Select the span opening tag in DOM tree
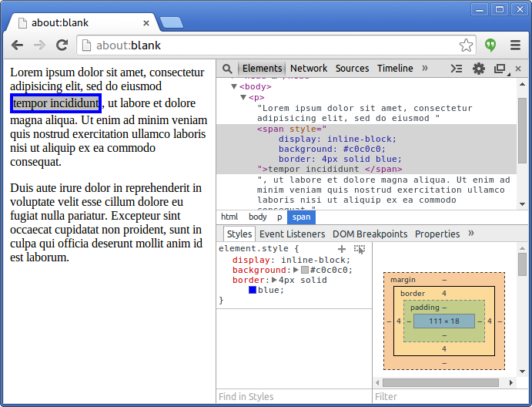 click(292, 129)
